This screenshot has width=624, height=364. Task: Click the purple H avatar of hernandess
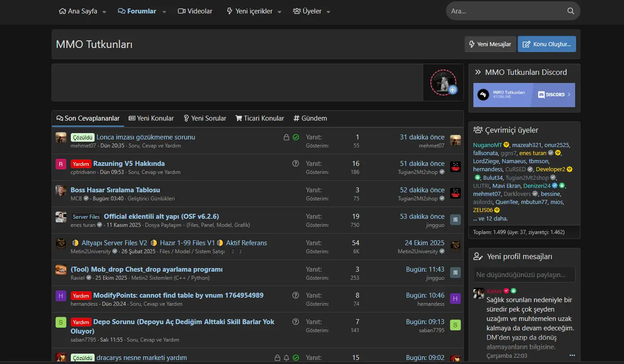point(61,296)
